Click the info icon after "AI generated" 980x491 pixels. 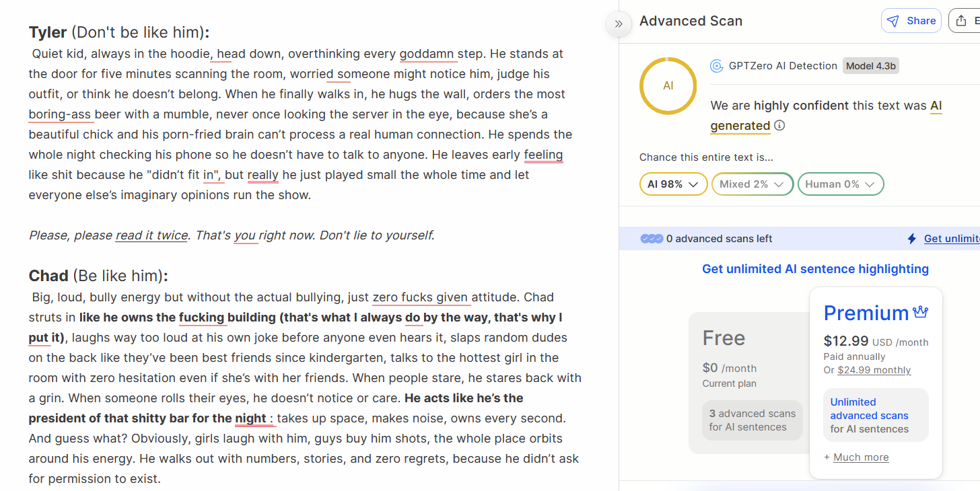pyautogui.click(x=779, y=126)
